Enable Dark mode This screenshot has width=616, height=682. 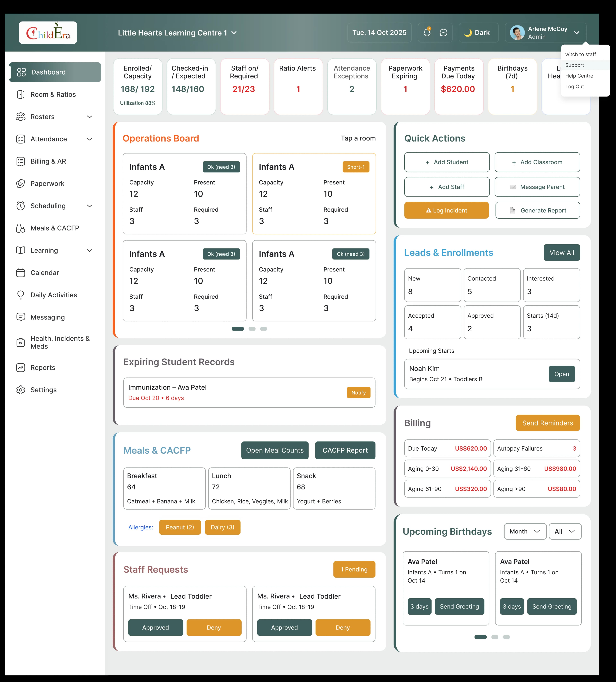pos(478,32)
